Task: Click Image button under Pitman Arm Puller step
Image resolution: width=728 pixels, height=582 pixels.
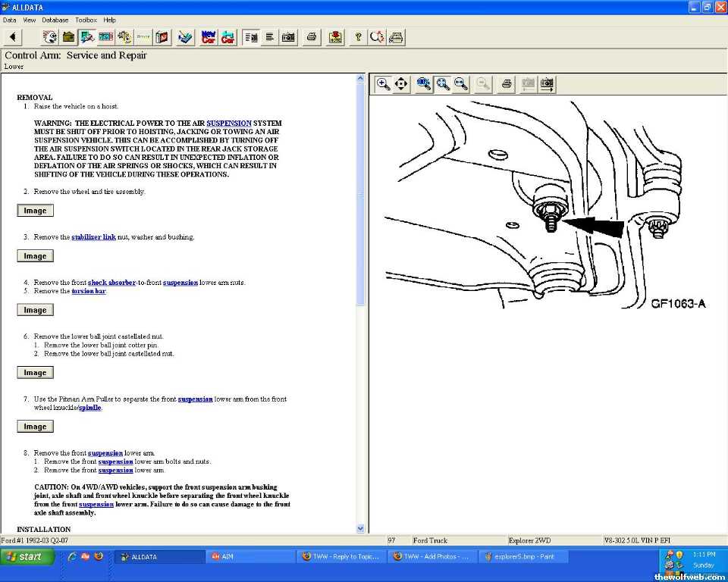Action: tap(35, 427)
